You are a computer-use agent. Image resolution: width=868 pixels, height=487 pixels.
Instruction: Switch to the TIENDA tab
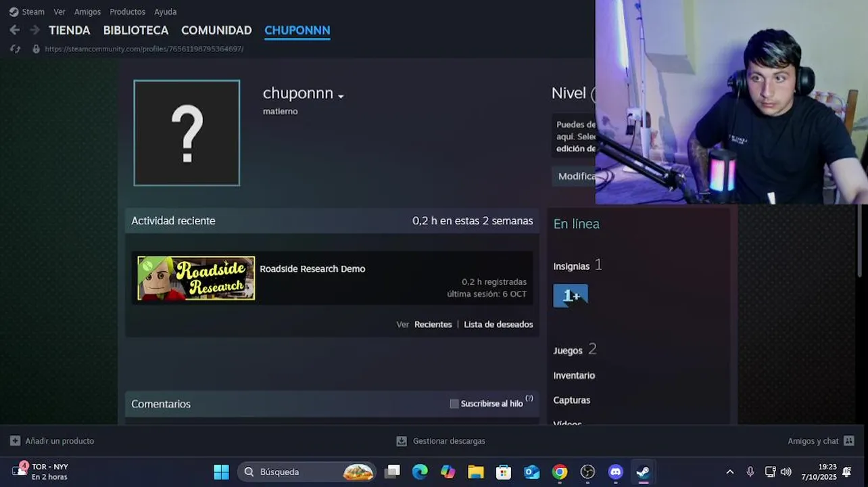(x=70, y=30)
